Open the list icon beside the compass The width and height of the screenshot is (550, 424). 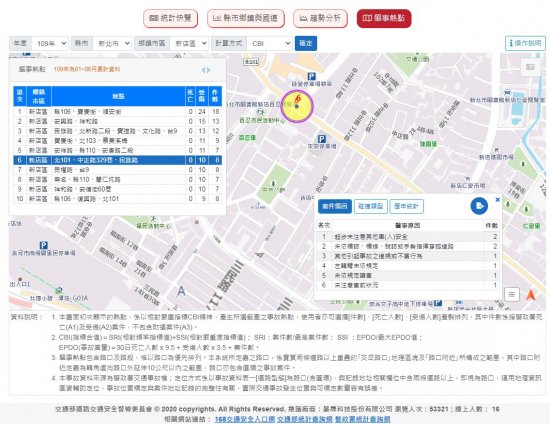(512, 294)
